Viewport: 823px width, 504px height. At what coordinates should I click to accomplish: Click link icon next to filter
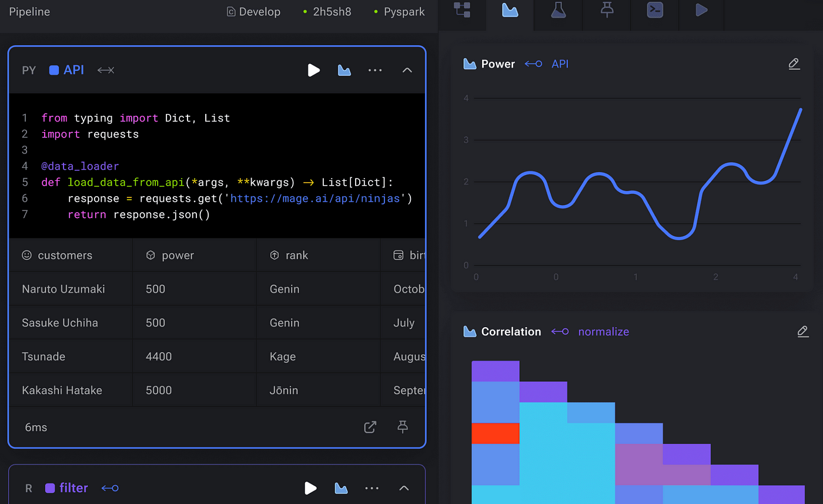[x=110, y=488]
